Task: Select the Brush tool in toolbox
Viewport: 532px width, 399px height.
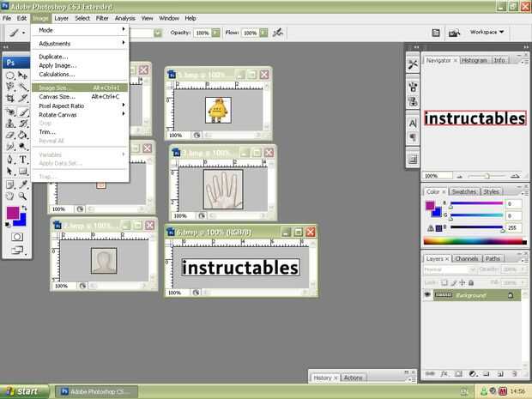Action: (22, 112)
